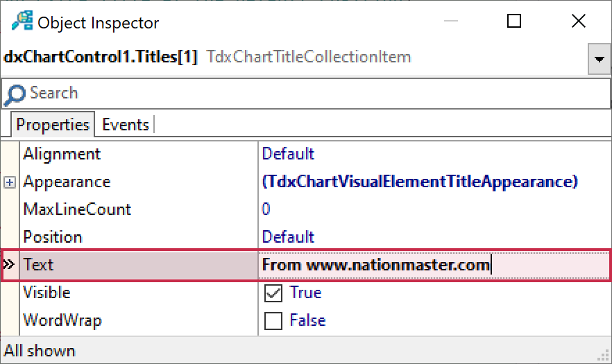Screen dimensions: 612x364
Task: Edit the Text property value field
Action: tap(430, 265)
